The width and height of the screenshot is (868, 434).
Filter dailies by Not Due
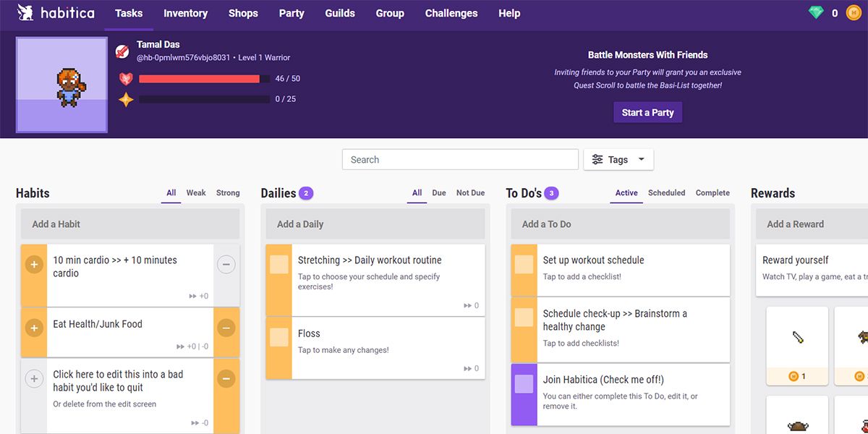(x=470, y=193)
